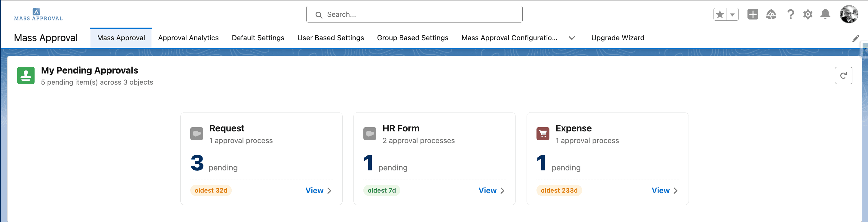Viewport: 868px width, 222px height.
Task: Click the HR Form card title
Action: 401,128
